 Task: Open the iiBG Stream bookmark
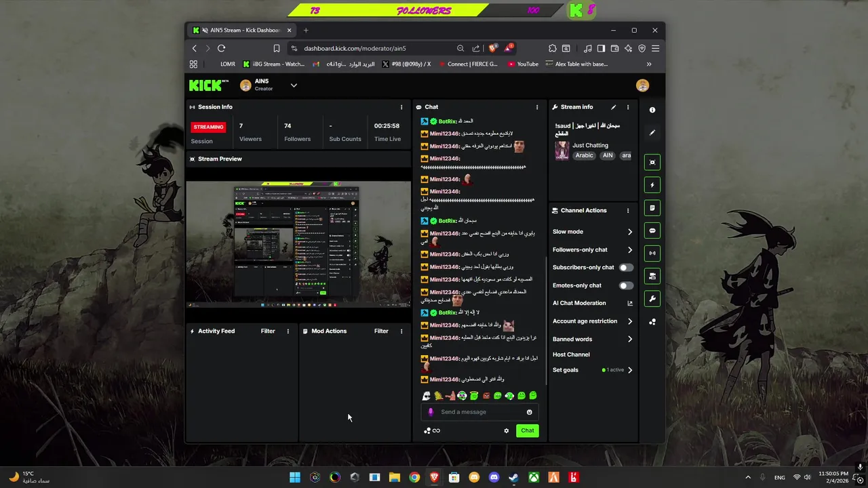coord(274,64)
